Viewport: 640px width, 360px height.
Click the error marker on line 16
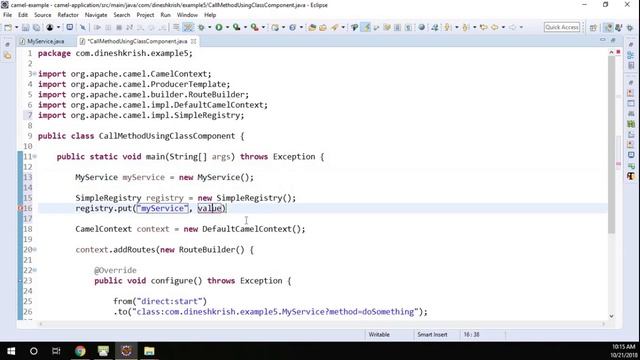20,208
